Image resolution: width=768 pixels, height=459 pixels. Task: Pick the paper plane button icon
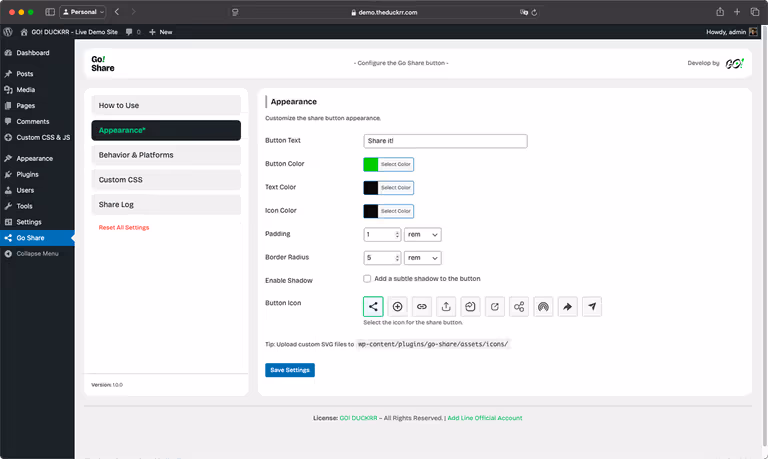pos(593,308)
